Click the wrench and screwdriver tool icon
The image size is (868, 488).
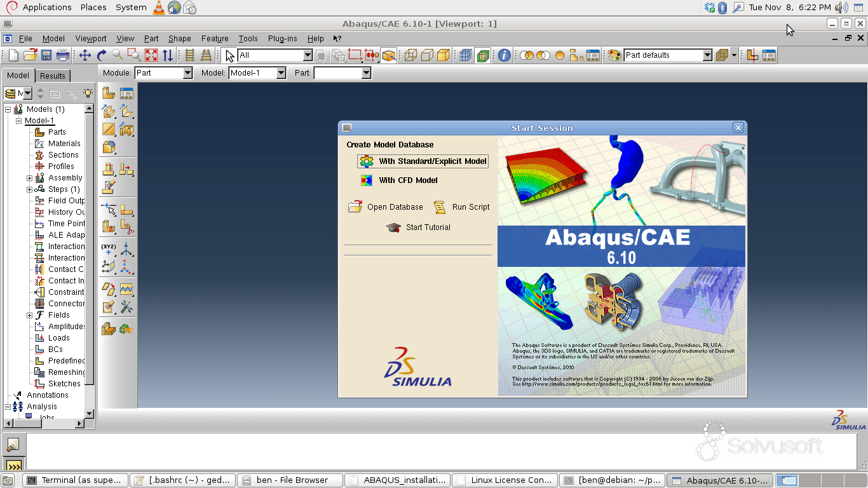point(126,307)
